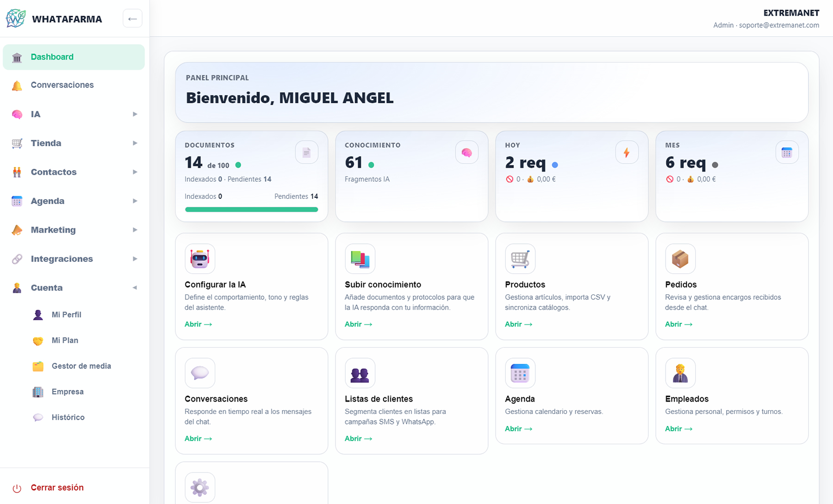The width and height of the screenshot is (833, 504).
Task: Click the robot icon on Configurar la IA card
Action: (199, 258)
